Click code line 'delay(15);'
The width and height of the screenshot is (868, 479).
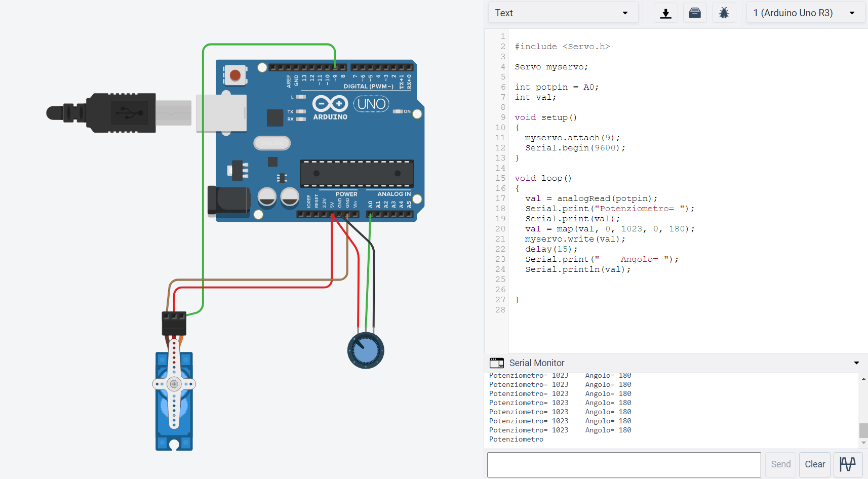(551, 249)
